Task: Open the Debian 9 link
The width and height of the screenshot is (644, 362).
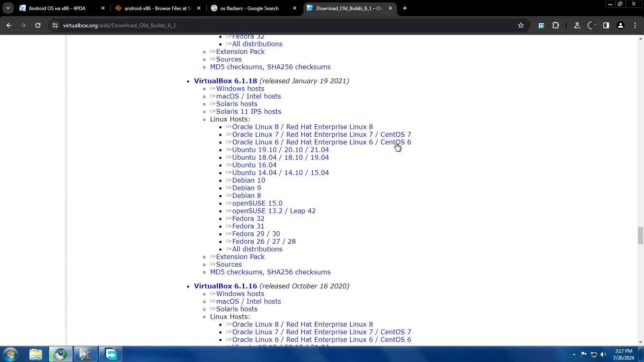Action: (246, 188)
